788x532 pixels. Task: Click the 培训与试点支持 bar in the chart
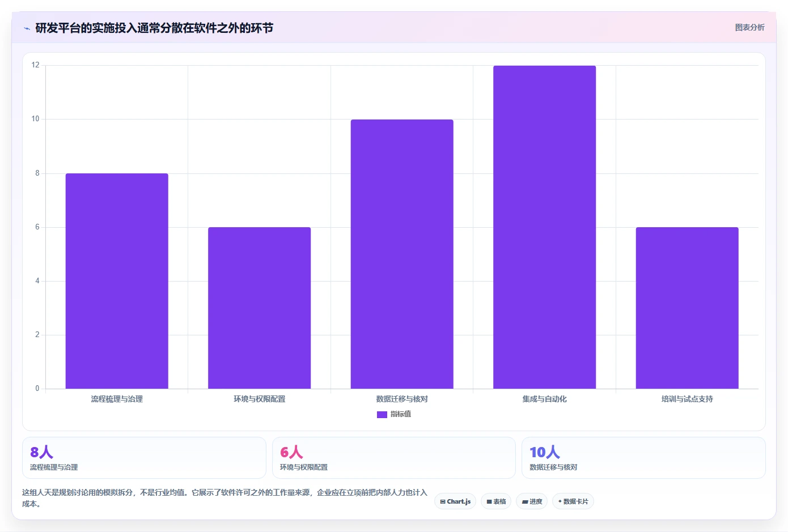click(x=687, y=308)
